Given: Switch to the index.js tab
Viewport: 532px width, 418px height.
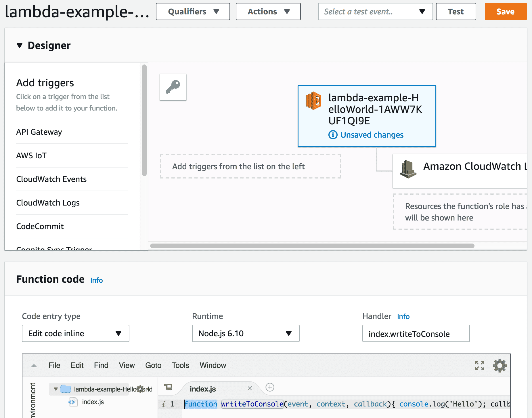Looking at the screenshot, I should coord(203,389).
